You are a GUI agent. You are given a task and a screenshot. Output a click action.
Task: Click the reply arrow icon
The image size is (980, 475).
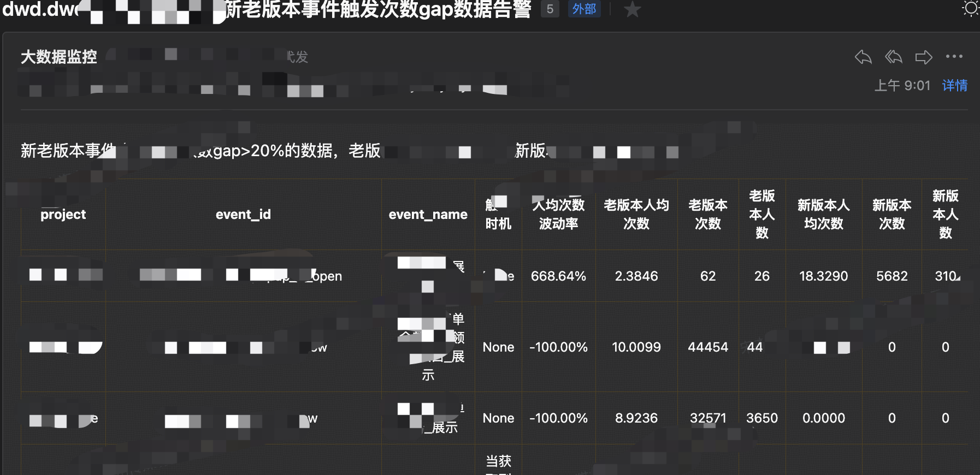click(863, 57)
